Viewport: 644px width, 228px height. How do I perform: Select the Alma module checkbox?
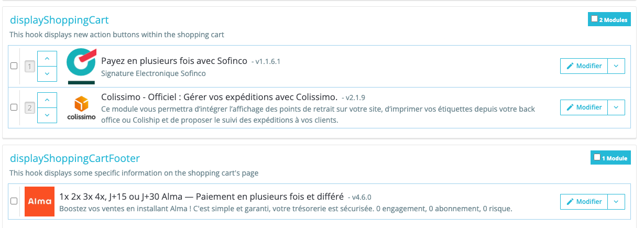[14, 201]
